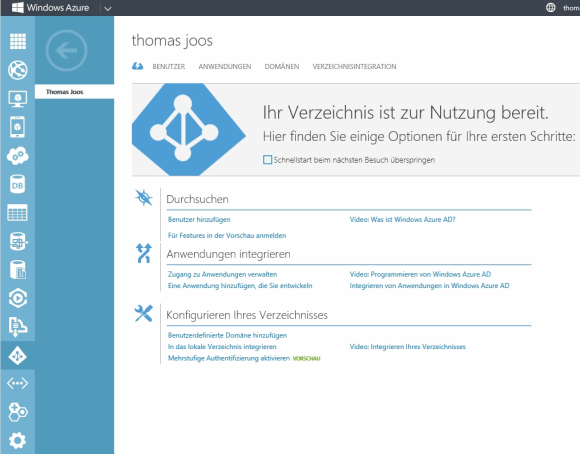Open Für Features in der Vorschau anmelden

coord(227,235)
